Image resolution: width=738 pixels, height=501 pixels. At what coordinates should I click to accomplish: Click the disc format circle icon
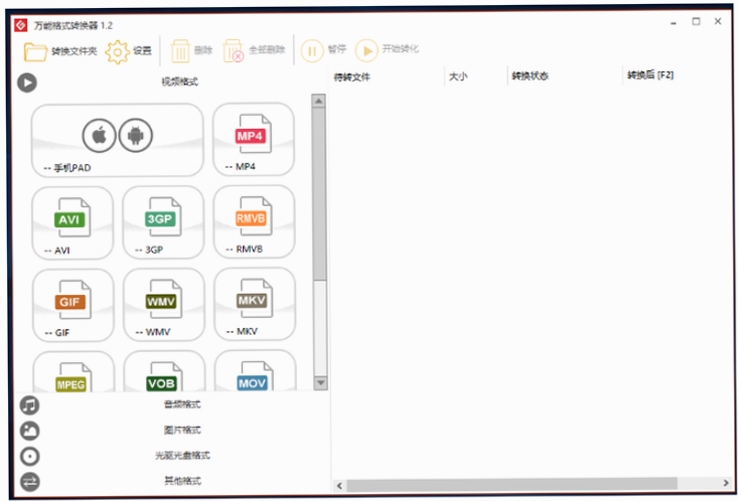point(30,456)
